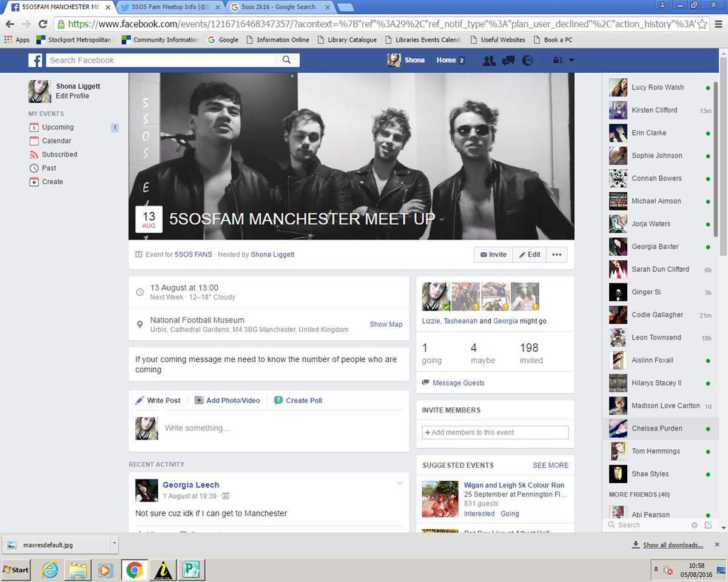Screen dimensions: 728x582
Task: Switch to 5sos 2k16 Google Search tab
Action: point(278,7)
